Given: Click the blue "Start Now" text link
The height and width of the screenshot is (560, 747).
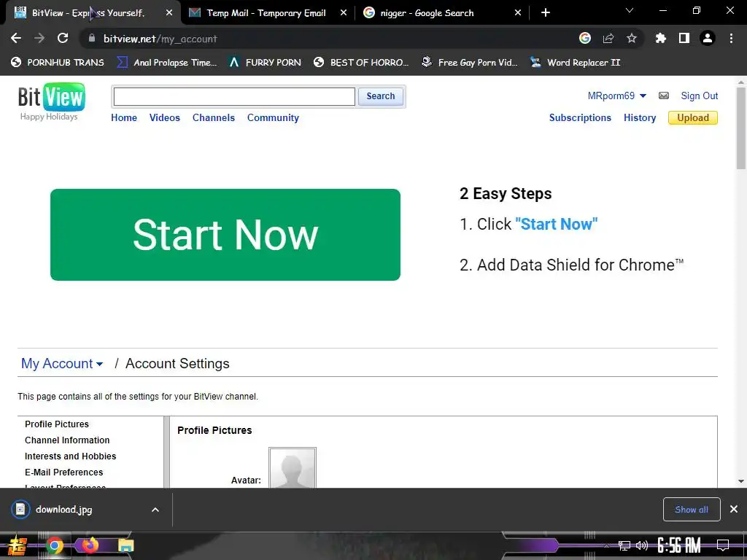Looking at the screenshot, I should 557,224.
